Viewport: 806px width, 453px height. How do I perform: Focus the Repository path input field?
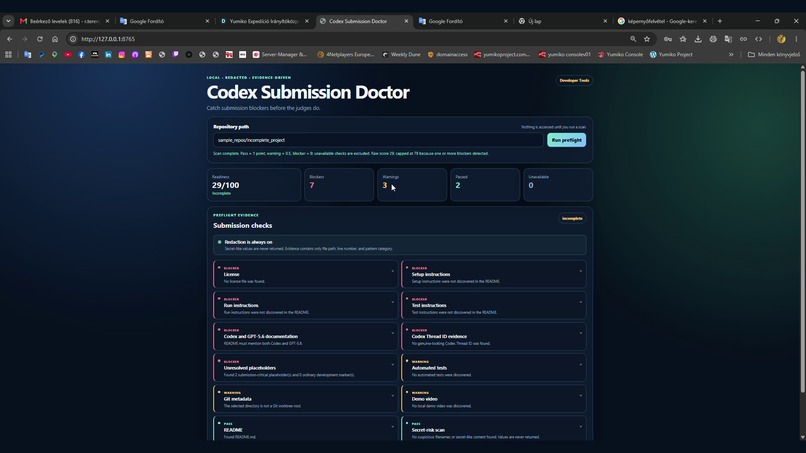(x=378, y=140)
